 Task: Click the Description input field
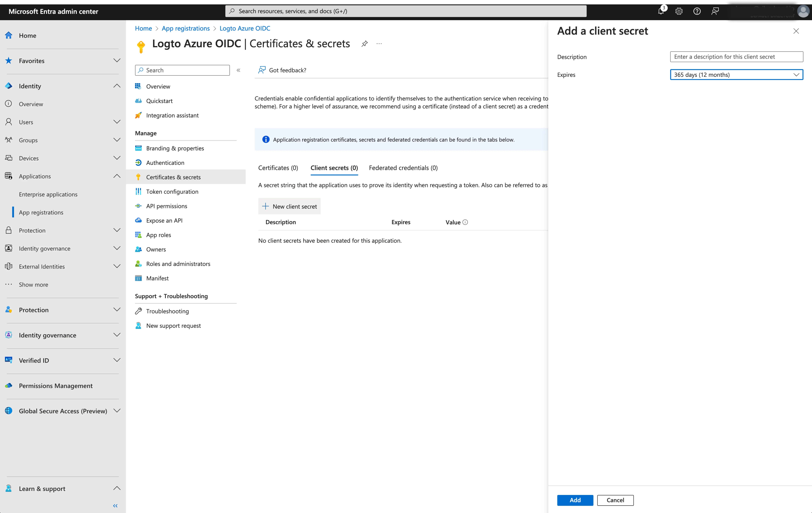(x=737, y=56)
